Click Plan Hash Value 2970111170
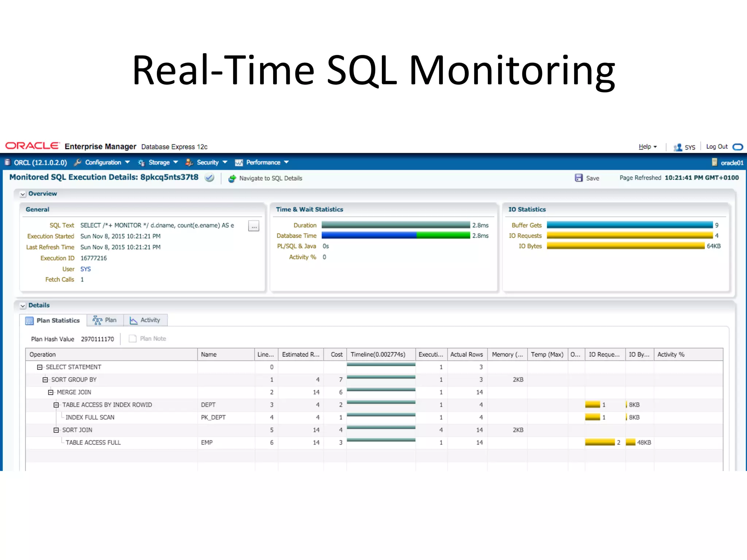The image size is (747, 560). point(97,339)
